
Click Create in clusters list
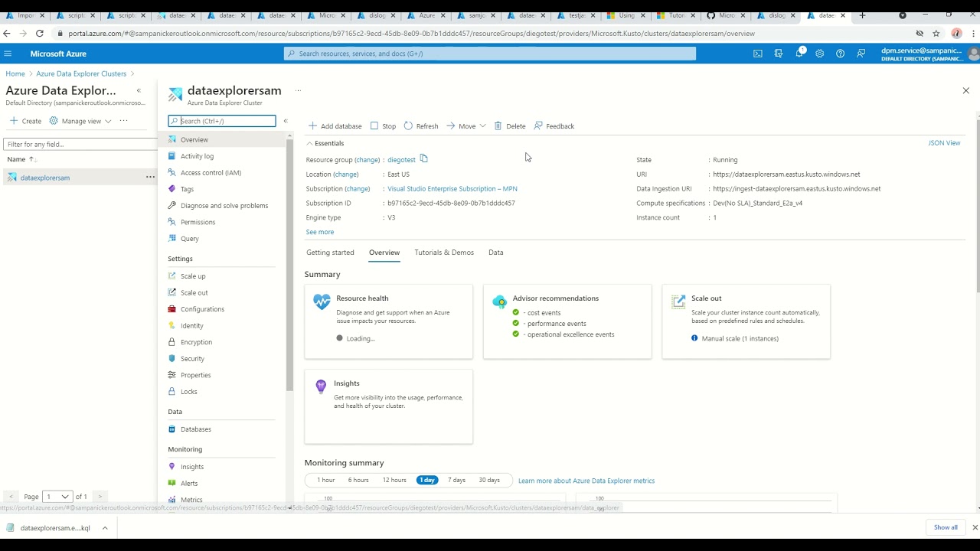[x=26, y=121]
